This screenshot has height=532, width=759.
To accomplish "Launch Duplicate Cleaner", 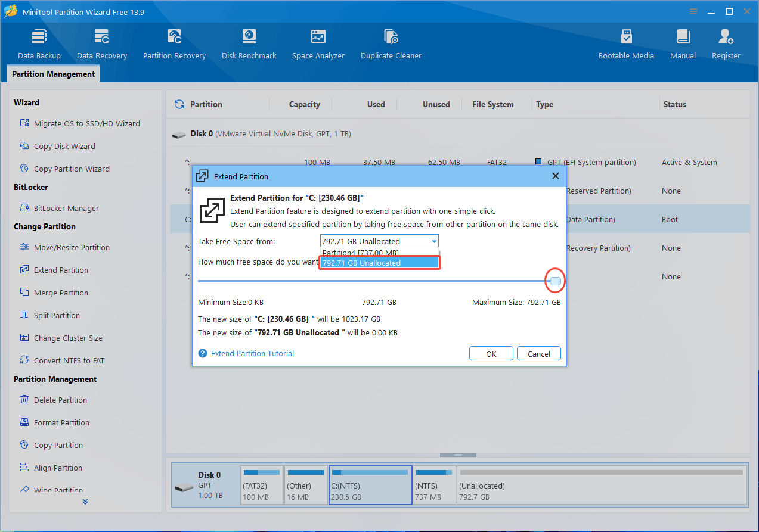I will 391,44.
